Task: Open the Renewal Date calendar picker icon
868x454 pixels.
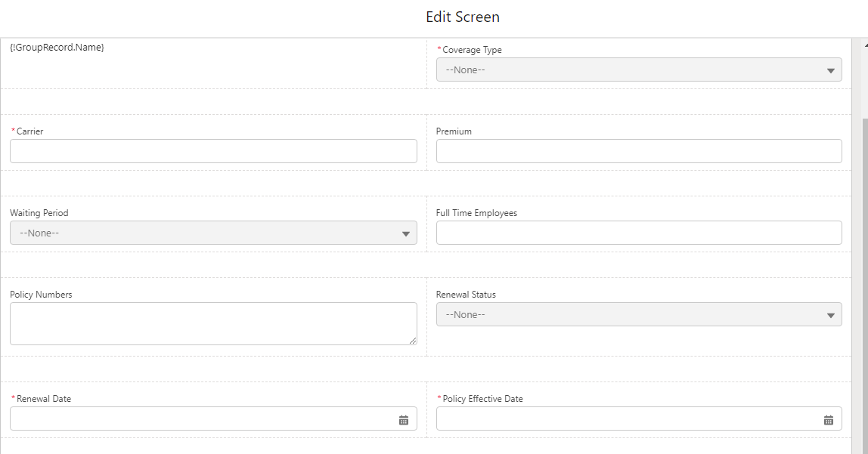Action: coord(404,420)
